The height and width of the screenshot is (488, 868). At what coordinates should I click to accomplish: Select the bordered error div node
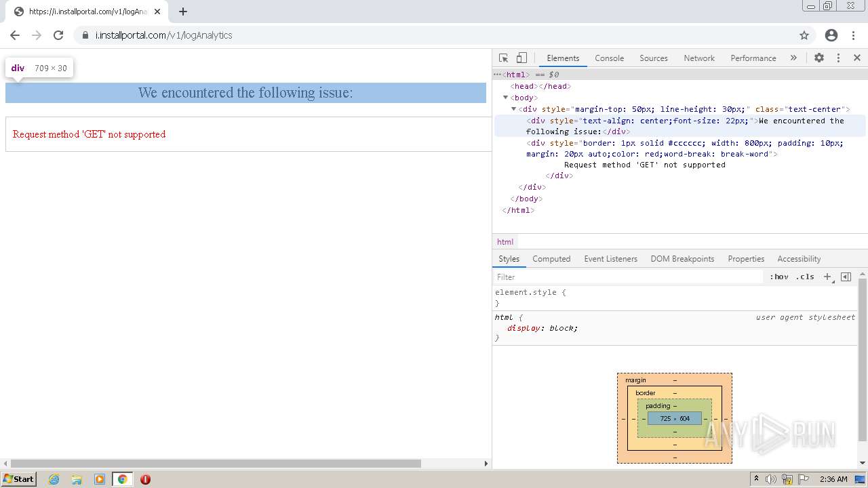[685, 148]
